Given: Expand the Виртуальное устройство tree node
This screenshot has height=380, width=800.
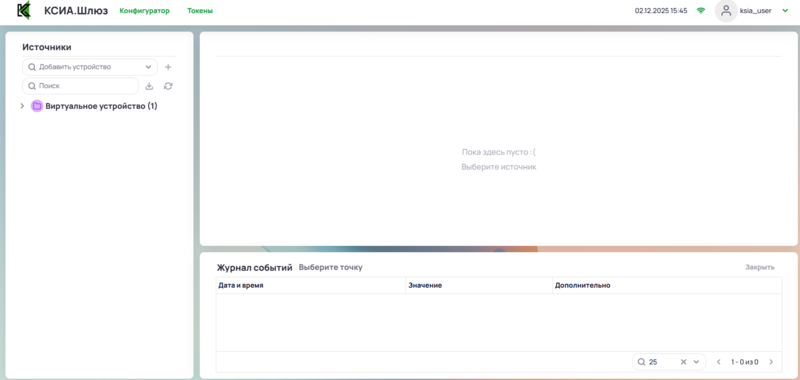Looking at the screenshot, I should coord(22,106).
